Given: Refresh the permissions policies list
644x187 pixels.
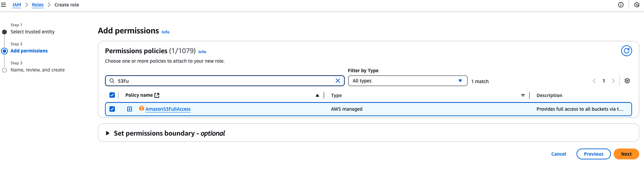Looking at the screenshot, I should pos(627,51).
